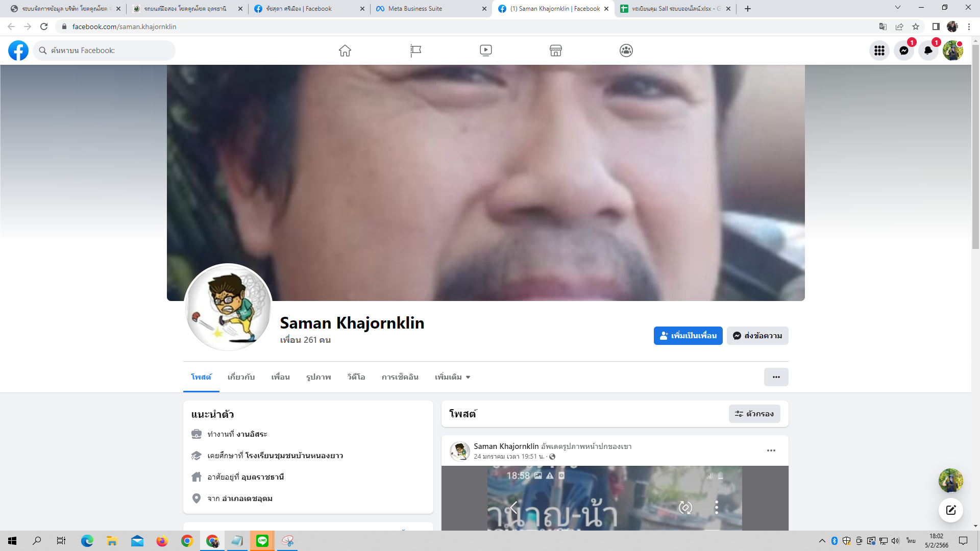
Task: Open Facebook Home icon
Action: pyautogui.click(x=345, y=51)
